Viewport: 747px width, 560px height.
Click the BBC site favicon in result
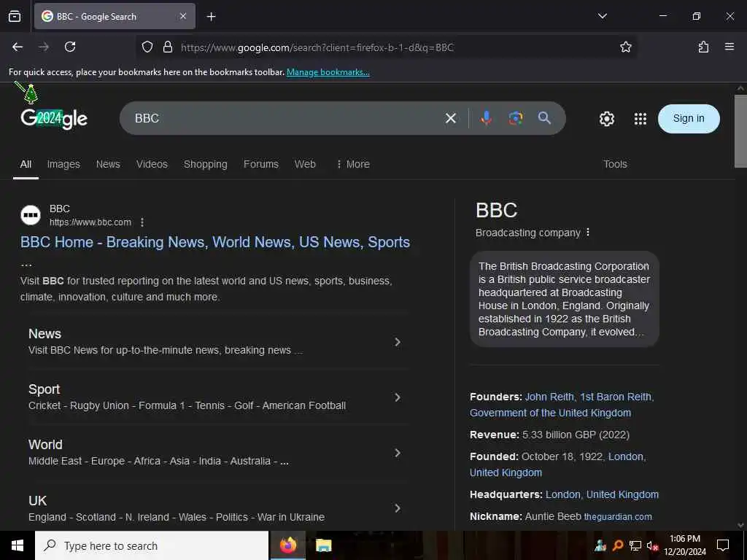point(31,215)
